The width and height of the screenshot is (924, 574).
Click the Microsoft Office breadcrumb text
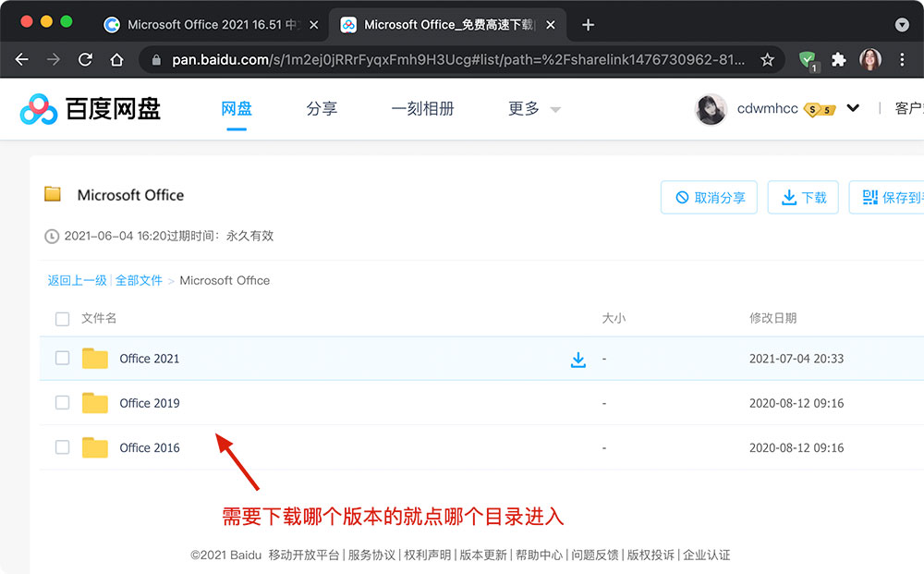coord(225,280)
